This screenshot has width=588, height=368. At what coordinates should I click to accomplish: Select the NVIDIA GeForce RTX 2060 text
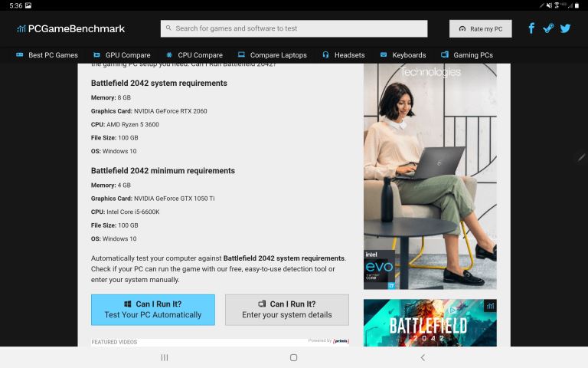coord(171,111)
